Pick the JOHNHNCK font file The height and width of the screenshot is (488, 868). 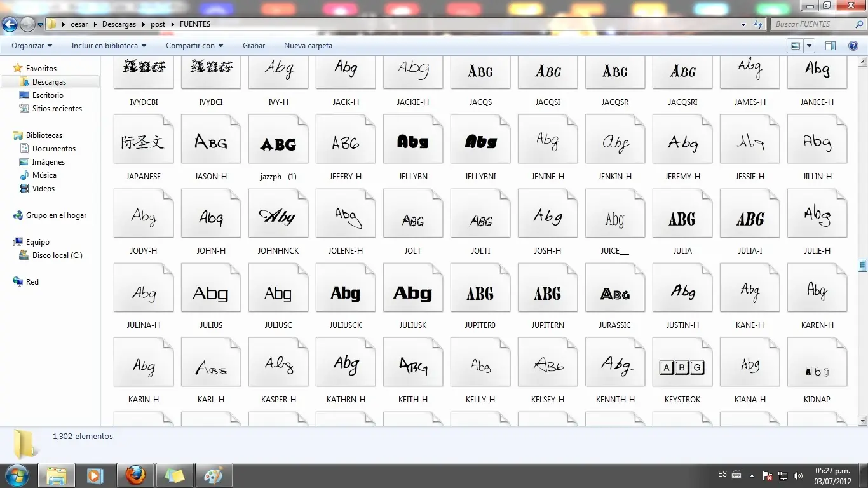pos(278,222)
